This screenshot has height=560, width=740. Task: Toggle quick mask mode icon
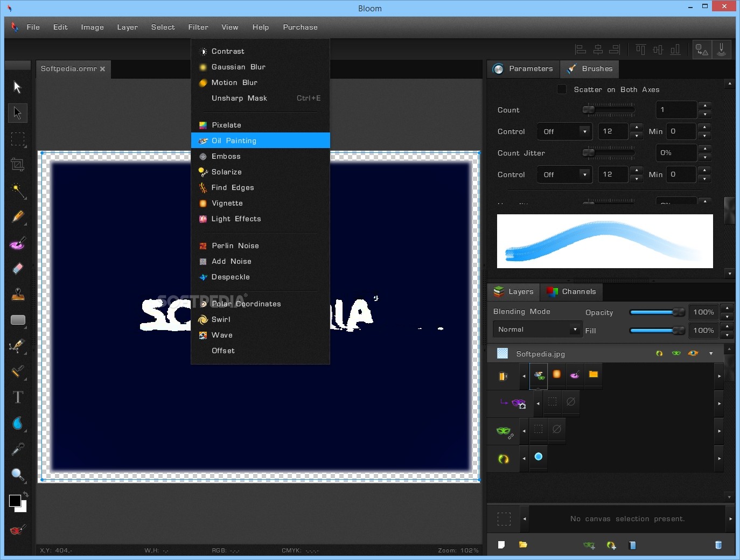coord(18,530)
